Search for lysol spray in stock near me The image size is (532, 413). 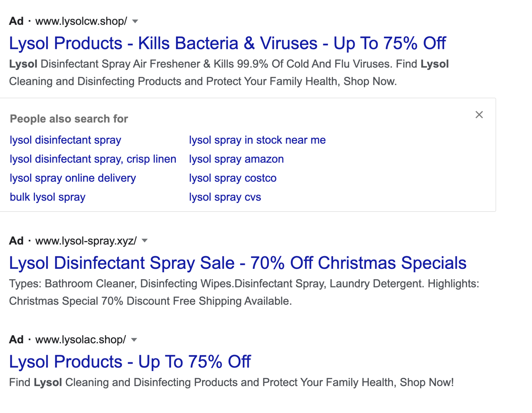point(257,140)
